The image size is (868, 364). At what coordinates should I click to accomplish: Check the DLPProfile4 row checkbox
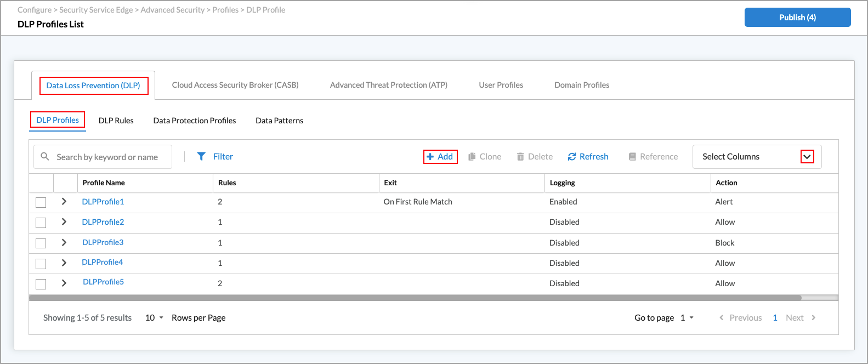(x=41, y=264)
